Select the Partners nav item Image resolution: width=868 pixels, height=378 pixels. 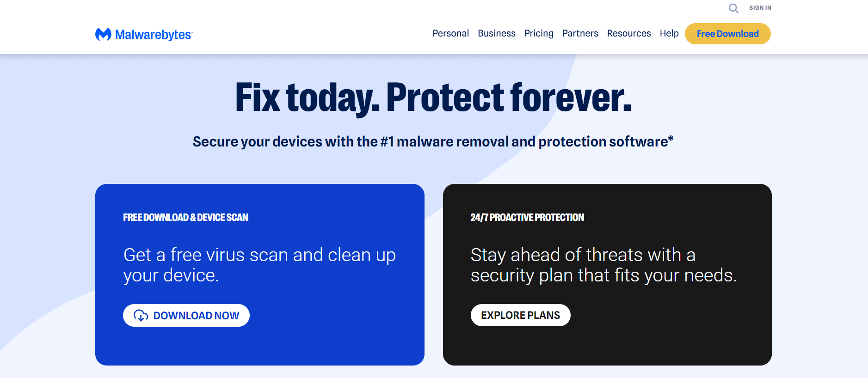point(580,33)
